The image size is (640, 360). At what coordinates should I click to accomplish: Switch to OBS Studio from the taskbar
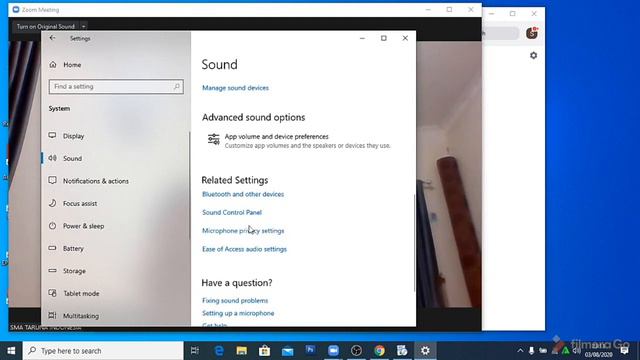pyautogui.click(x=356, y=351)
